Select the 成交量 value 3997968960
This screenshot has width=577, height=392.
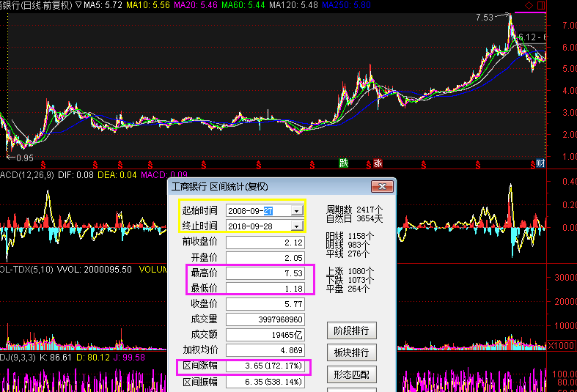point(265,319)
